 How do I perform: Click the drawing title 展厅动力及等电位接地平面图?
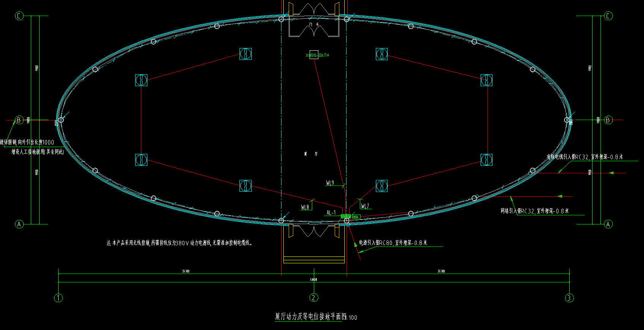pos(311,316)
